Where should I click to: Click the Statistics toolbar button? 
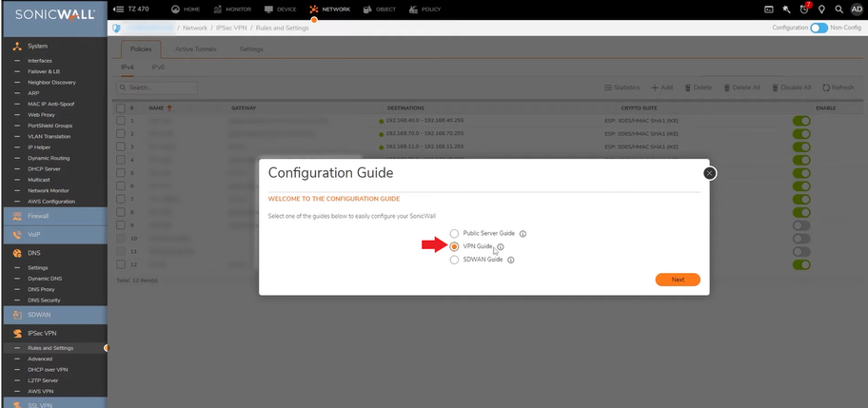[622, 87]
